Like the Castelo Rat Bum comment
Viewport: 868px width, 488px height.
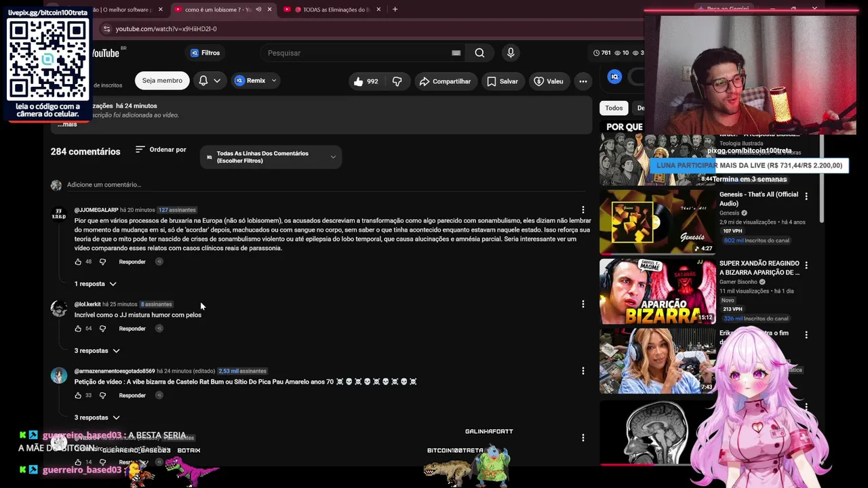(x=78, y=395)
